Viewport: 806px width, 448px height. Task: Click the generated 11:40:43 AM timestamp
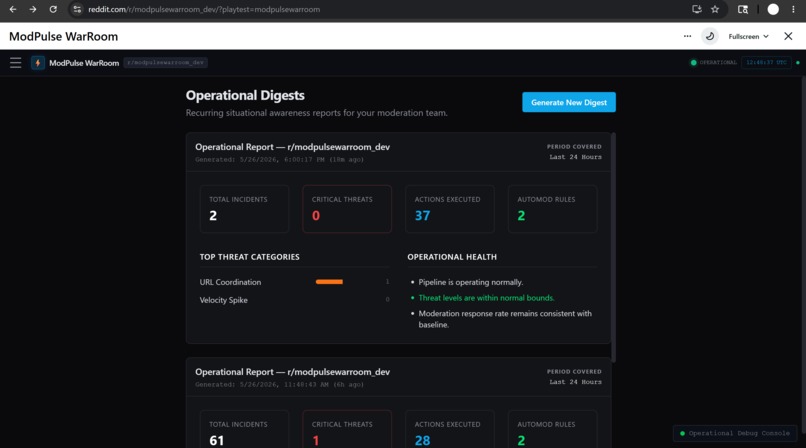click(279, 385)
